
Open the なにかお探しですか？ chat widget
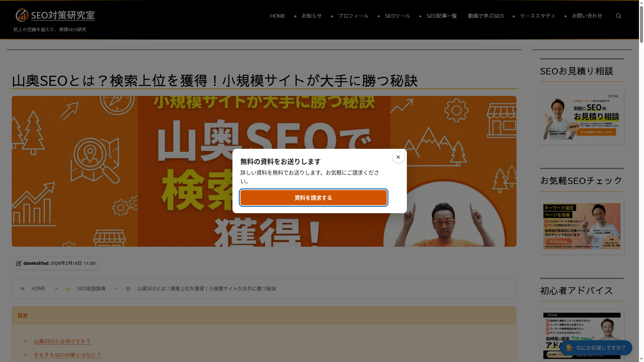[x=596, y=348]
